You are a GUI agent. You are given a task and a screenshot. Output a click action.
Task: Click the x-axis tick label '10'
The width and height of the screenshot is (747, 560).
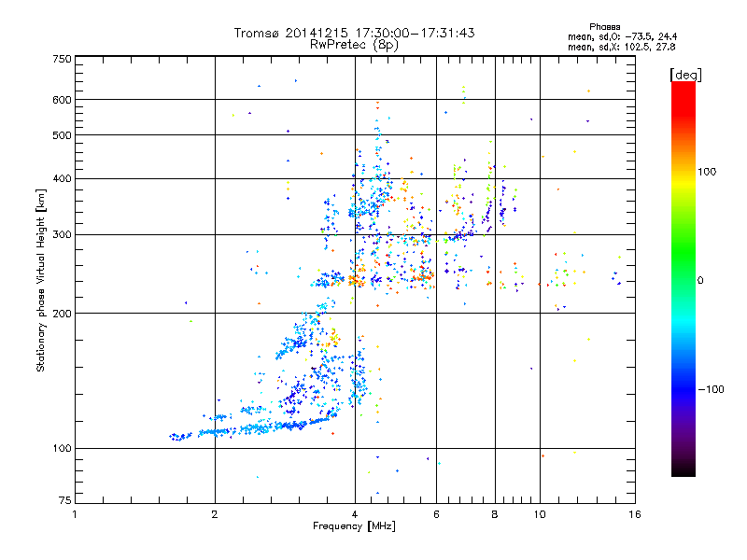pos(540,514)
